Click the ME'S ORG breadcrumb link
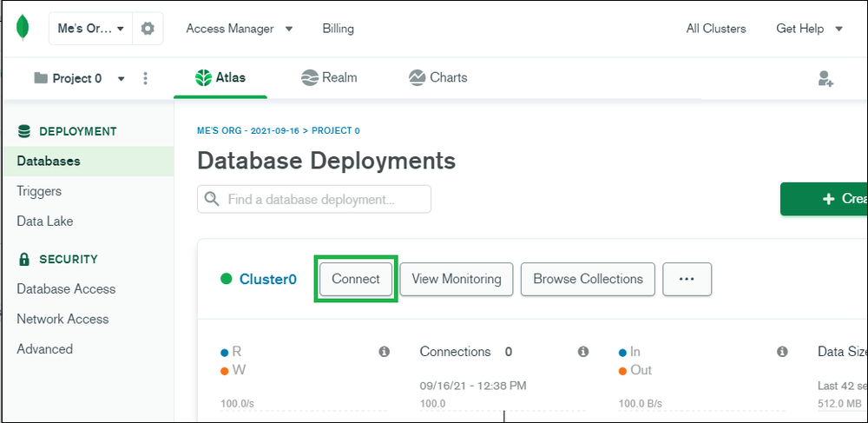 click(248, 131)
